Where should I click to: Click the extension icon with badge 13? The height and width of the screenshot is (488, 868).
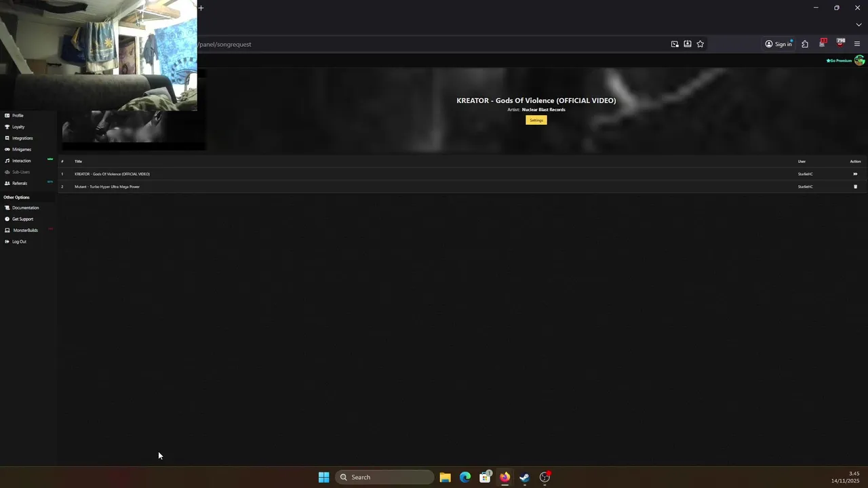point(823,43)
